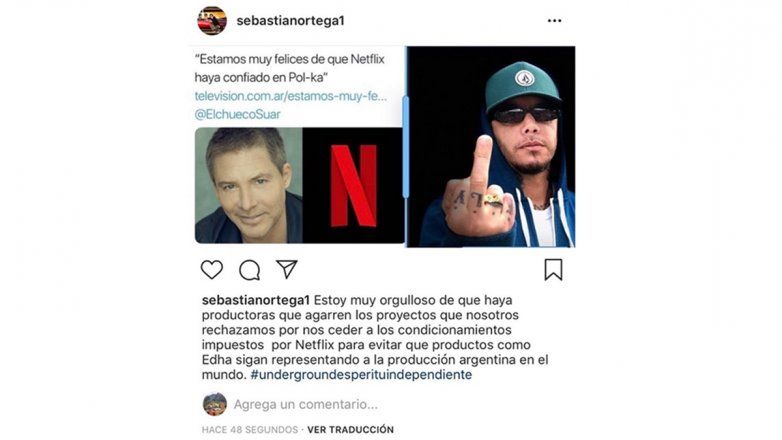Open sebastianortega1 username in caption
Viewport: 782px width, 440px height.
tap(256, 300)
